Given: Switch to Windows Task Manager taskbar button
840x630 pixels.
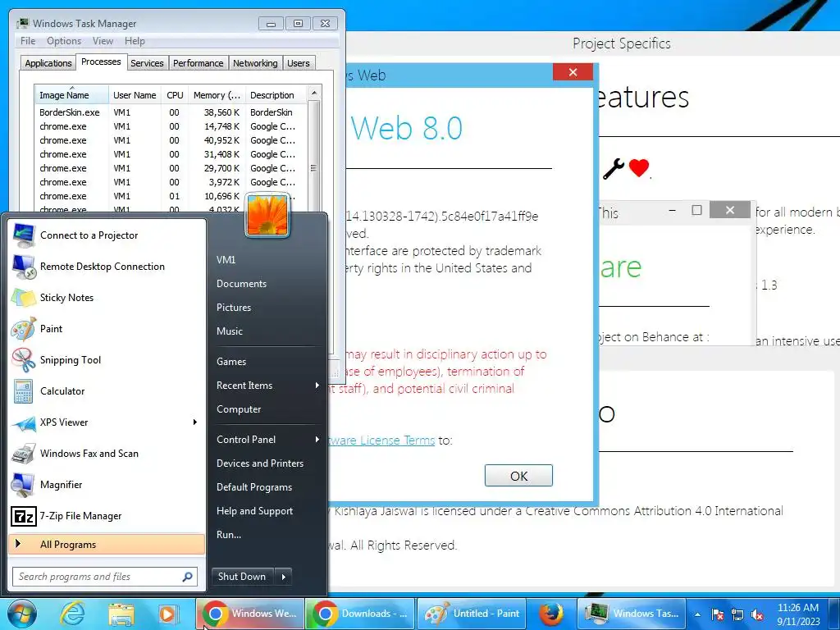Looking at the screenshot, I should point(632,614).
